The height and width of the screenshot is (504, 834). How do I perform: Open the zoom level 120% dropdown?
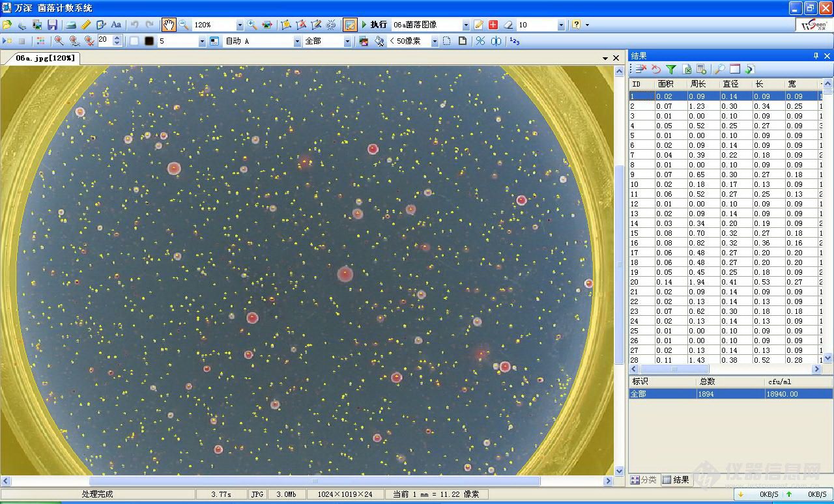(x=240, y=25)
